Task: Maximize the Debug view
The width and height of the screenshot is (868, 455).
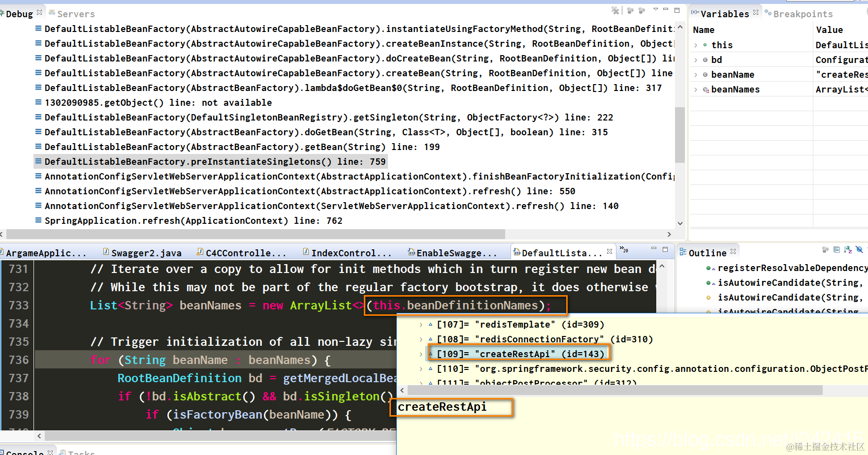Action: coord(677,10)
